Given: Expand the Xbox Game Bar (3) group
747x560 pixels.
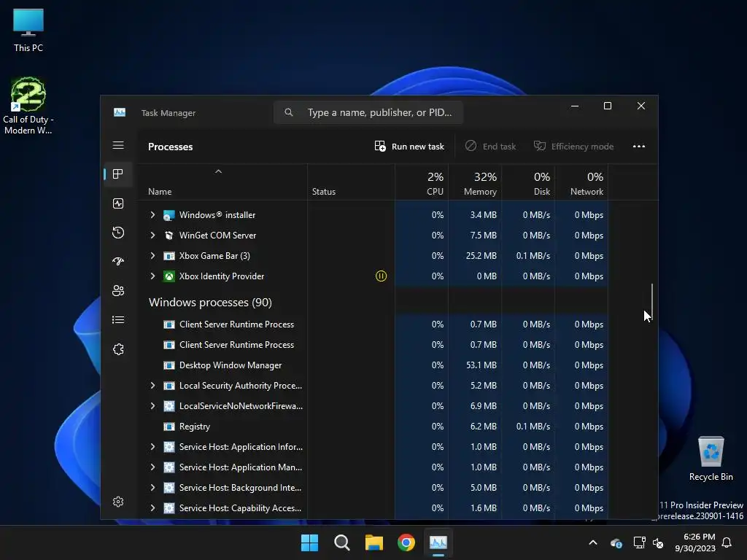Looking at the screenshot, I should pos(152,256).
